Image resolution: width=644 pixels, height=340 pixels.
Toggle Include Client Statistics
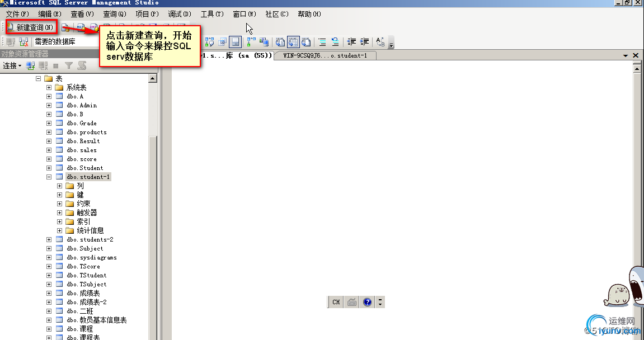(264, 41)
